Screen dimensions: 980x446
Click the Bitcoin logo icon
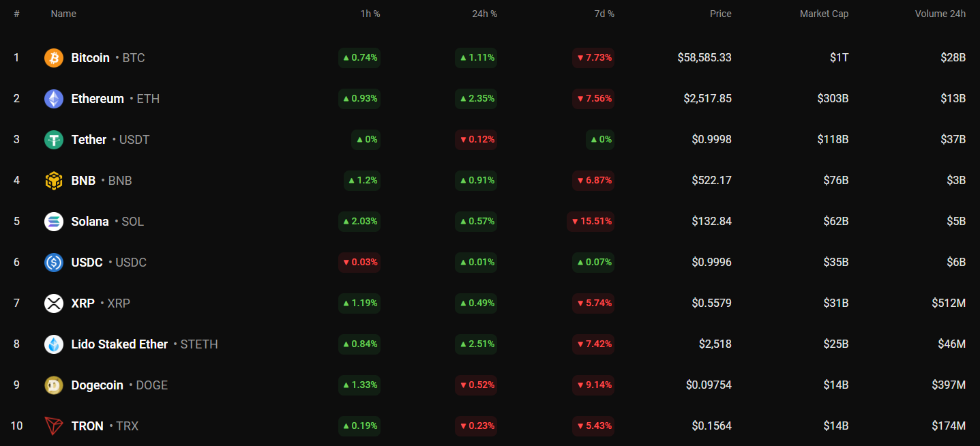point(54,58)
